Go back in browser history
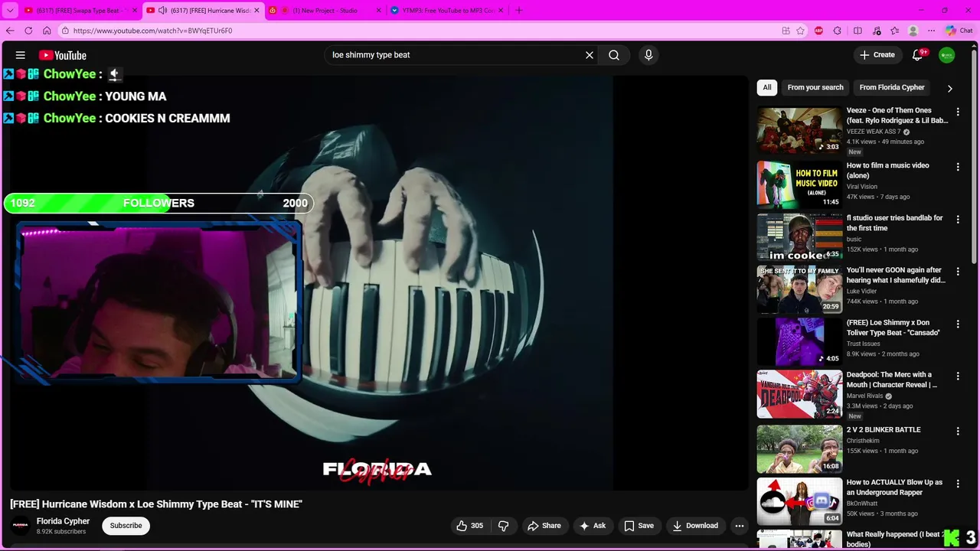Viewport: 980px width, 551px height. (x=10, y=31)
